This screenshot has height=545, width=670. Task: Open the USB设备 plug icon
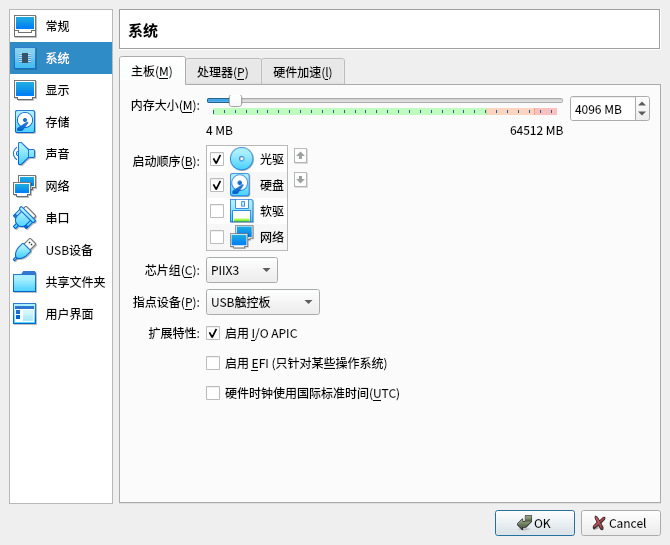(25, 250)
